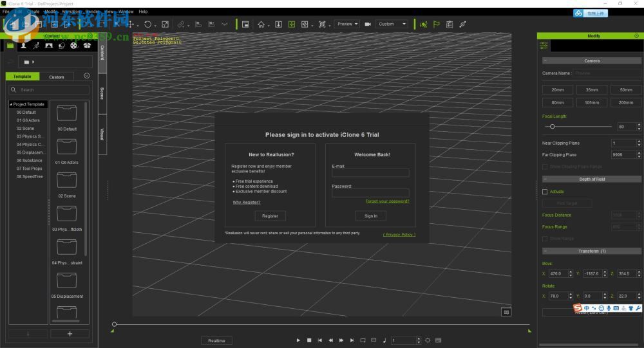The image size is (644, 348).
Task: Jump to the first frame
Action: pyautogui.click(x=319, y=340)
